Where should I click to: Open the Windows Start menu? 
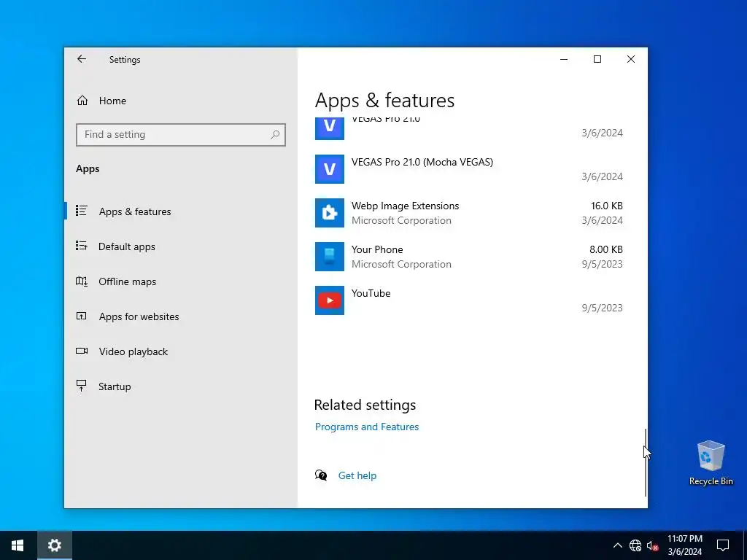(18, 545)
